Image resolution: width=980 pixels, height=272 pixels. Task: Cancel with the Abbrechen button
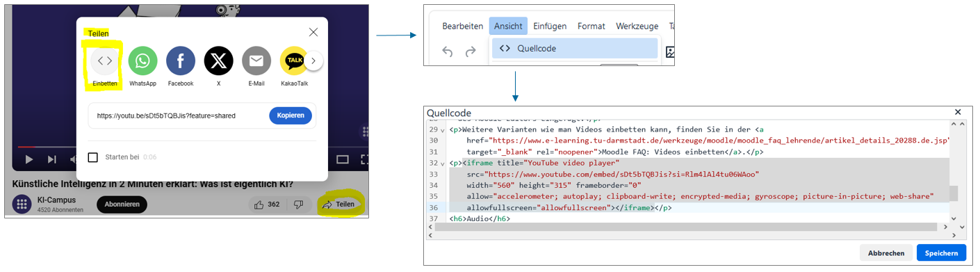tap(886, 253)
